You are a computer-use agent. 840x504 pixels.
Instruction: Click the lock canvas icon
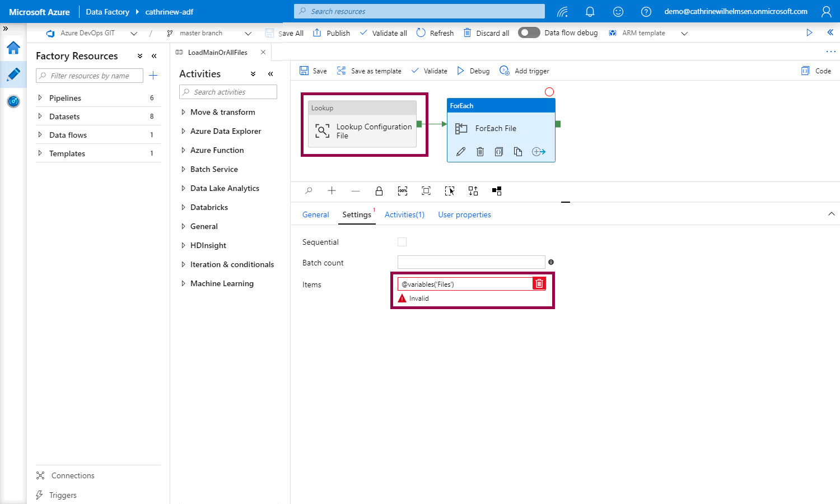(379, 191)
